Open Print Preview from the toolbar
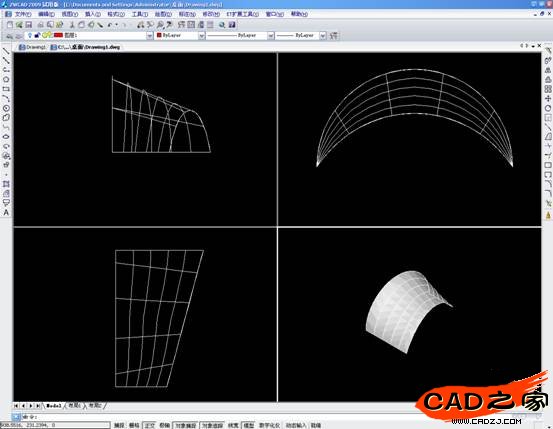Viewport: 553px width, 429px height. tap(50, 25)
